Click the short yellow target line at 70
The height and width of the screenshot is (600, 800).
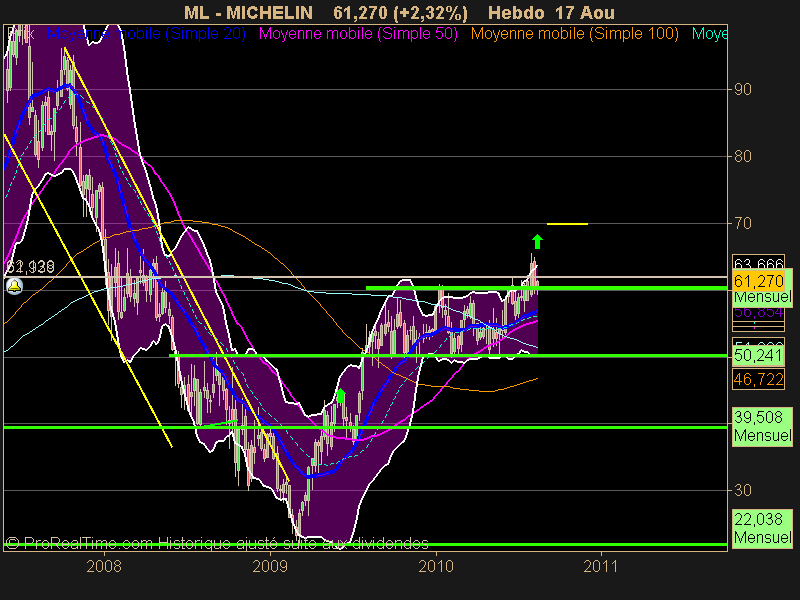click(567, 223)
